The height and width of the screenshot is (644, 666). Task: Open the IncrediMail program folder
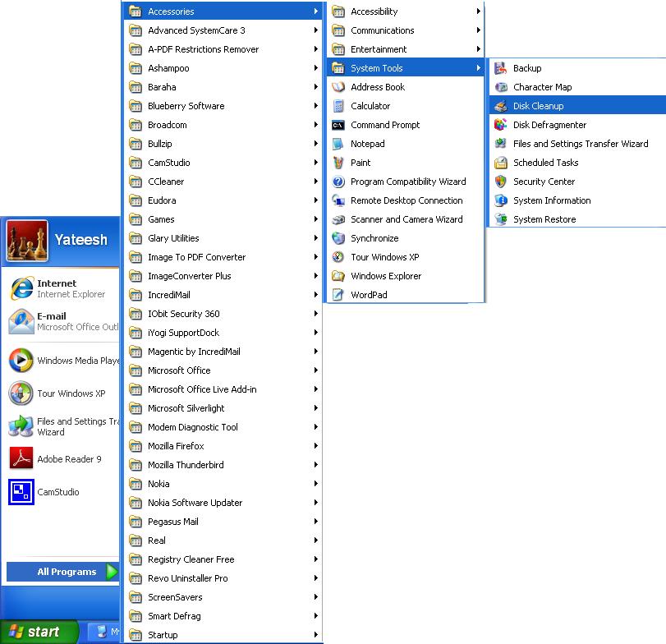point(223,295)
